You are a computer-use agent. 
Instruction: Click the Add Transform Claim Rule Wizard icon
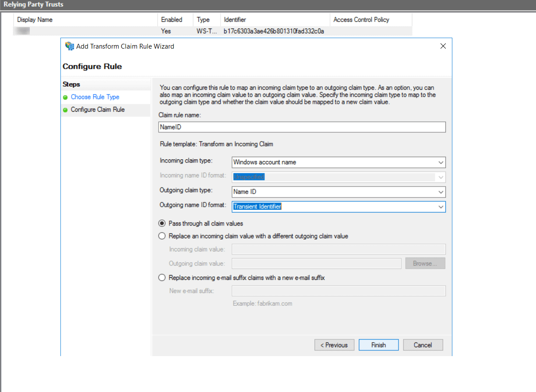[x=69, y=46]
